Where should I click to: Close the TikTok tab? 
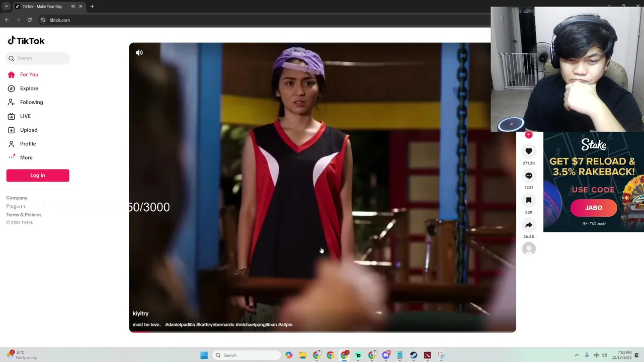click(x=80, y=7)
